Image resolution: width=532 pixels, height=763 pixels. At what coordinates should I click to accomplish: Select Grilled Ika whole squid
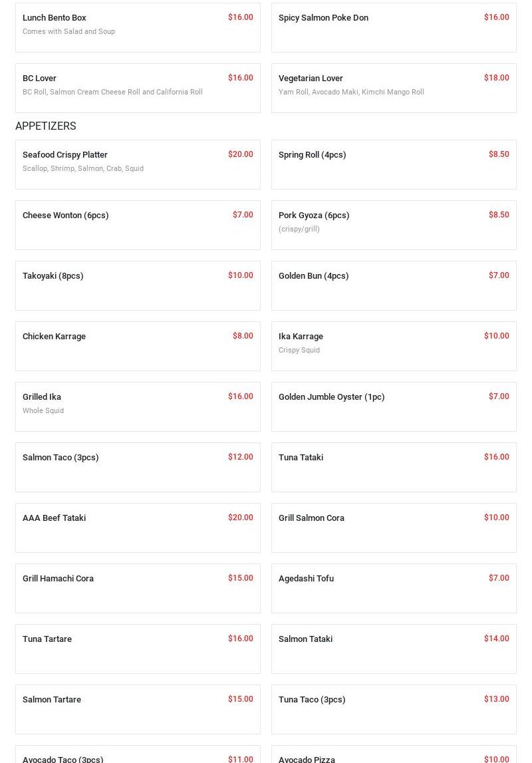(x=138, y=406)
